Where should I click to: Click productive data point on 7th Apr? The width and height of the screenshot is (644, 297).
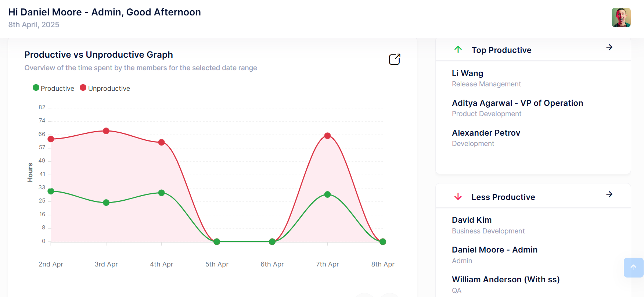click(x=328, y=194)
